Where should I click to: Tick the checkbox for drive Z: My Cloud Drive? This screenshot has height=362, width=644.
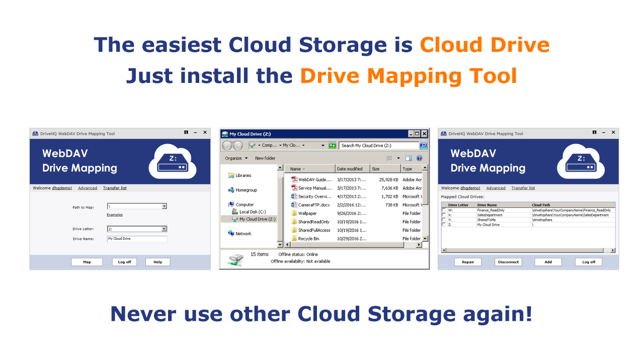pos(443,225)
